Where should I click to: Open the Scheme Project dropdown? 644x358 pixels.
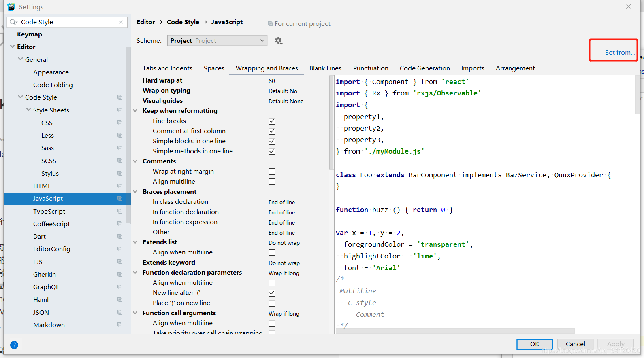pyautogui.click(x=217, y=40)
